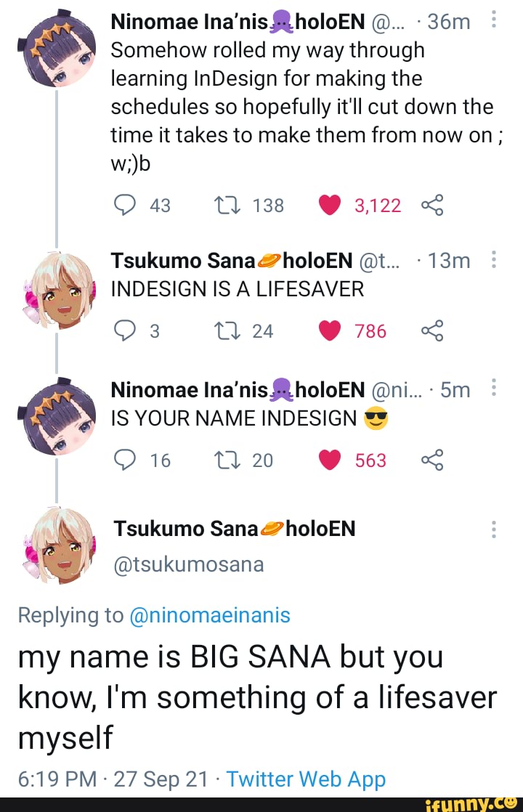Screen dimensions: 523x812
Task: Open more options for Ina's 5m tweet
Action: (495, 390)
